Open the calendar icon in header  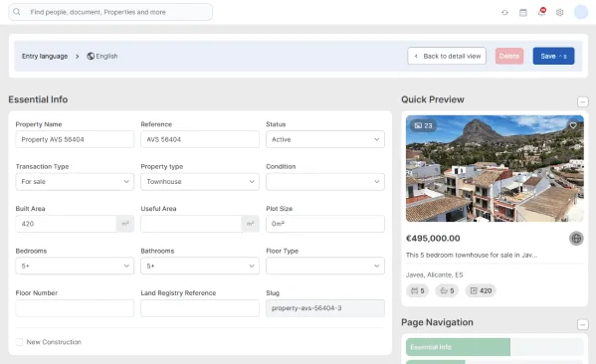(x=523, y=13)
